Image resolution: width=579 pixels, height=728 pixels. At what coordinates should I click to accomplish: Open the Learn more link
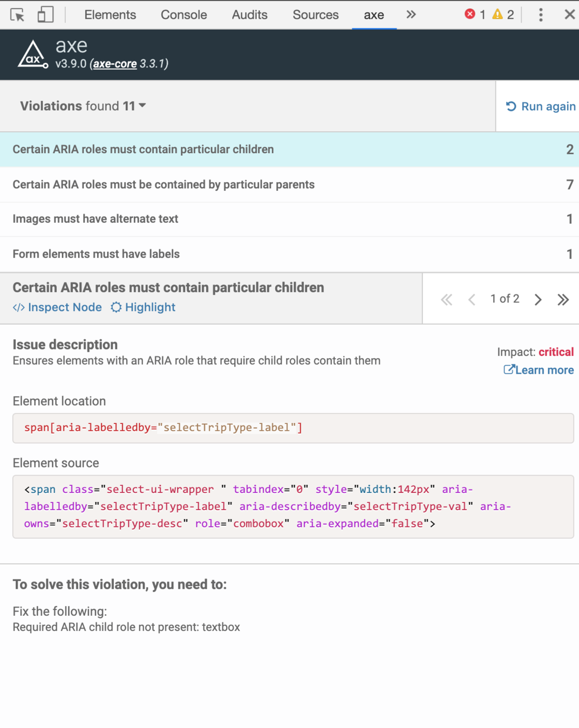539,370
